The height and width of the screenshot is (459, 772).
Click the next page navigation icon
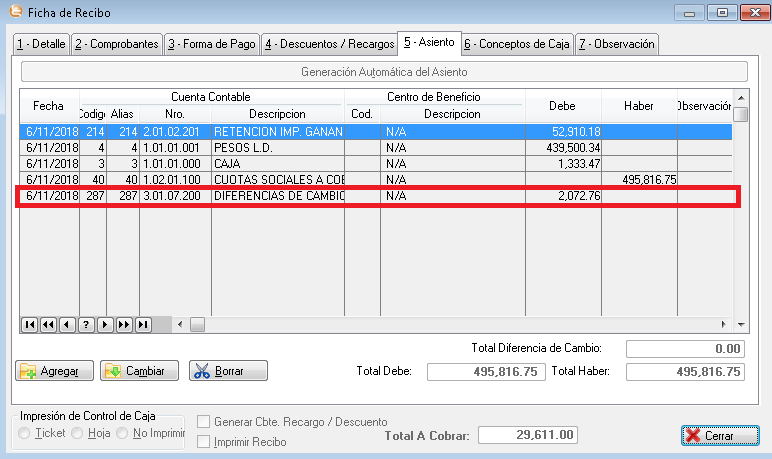[124, 324]
